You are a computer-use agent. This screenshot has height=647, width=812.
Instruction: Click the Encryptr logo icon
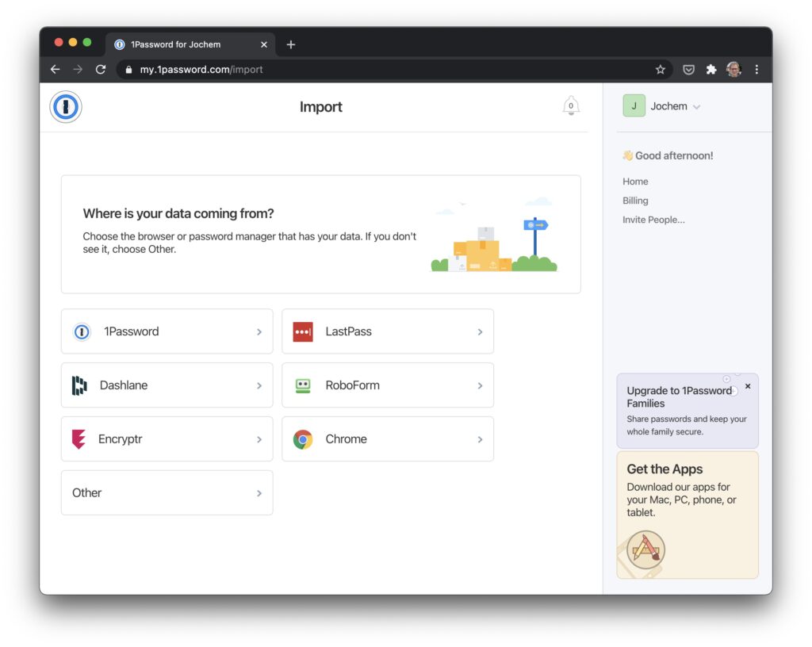79,439
